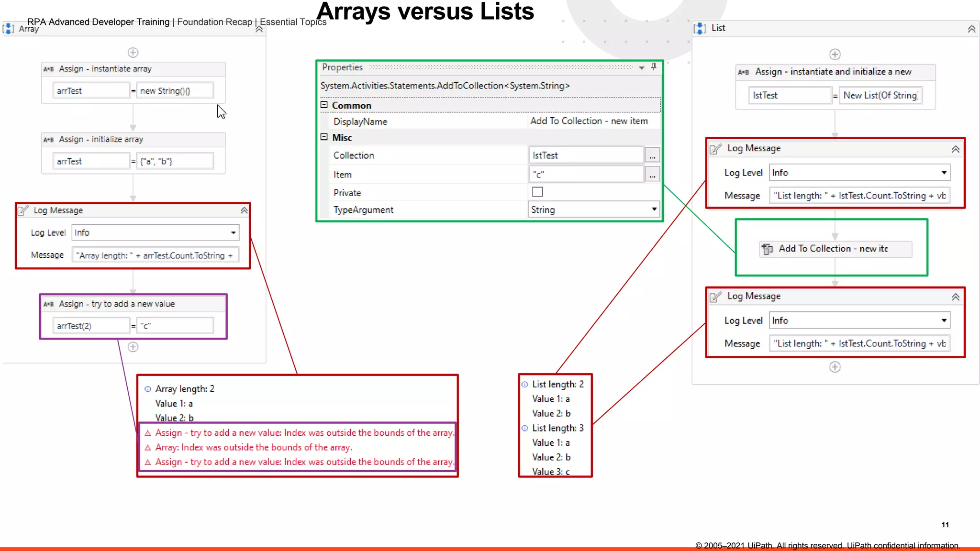The height and width of the screenshot is (551, 980).
Task: Click the {"a", "b"} value field
Action: point(175,162)
